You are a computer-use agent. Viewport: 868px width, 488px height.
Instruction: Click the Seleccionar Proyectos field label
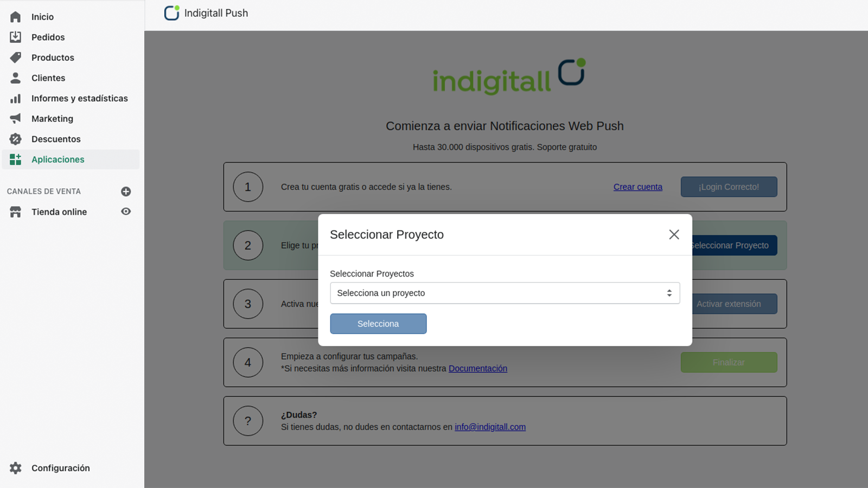coord(372,274)
